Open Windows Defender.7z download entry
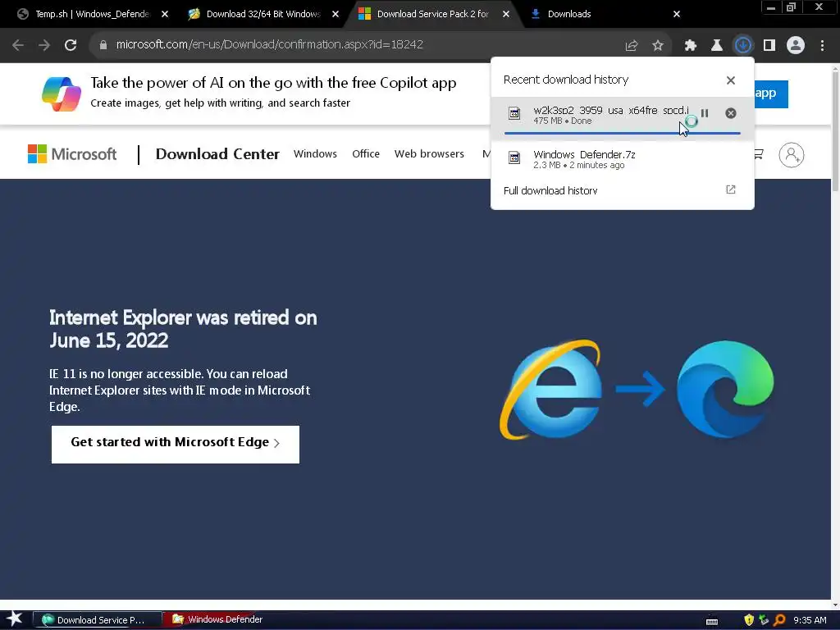The image size is (840, 630). tap(622, 159)
